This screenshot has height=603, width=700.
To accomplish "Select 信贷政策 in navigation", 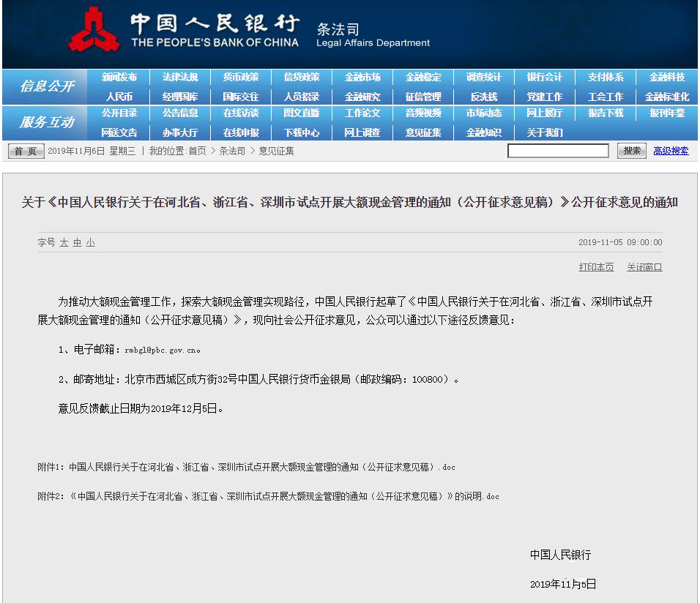I will coord(302,78).
